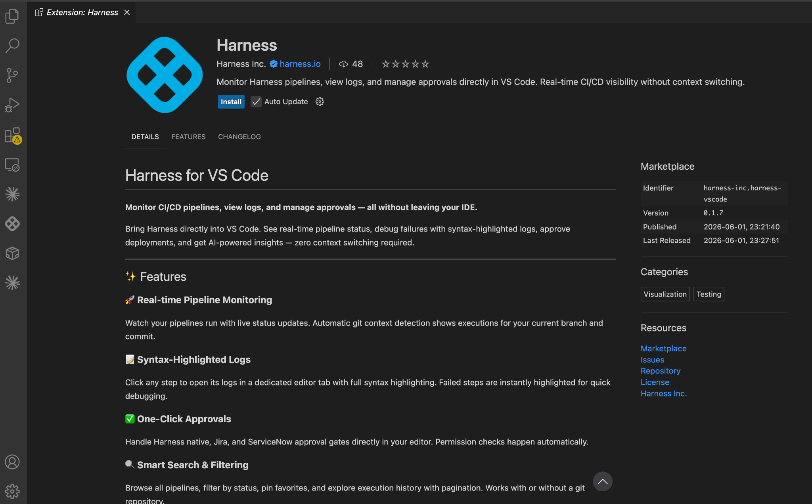
Task: Click the Resources section heading
Action: click(x=663, y=328)
